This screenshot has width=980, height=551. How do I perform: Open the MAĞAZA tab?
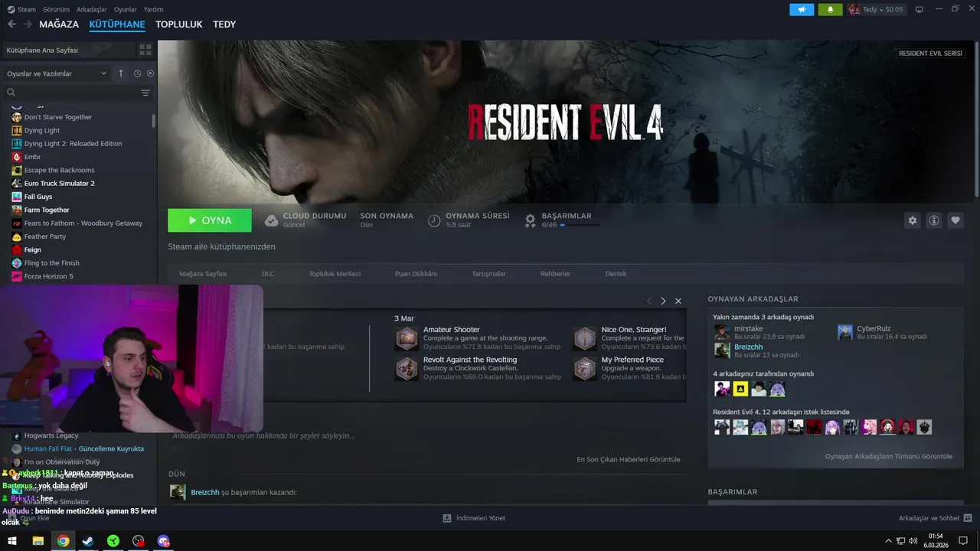tap(59, 24)
